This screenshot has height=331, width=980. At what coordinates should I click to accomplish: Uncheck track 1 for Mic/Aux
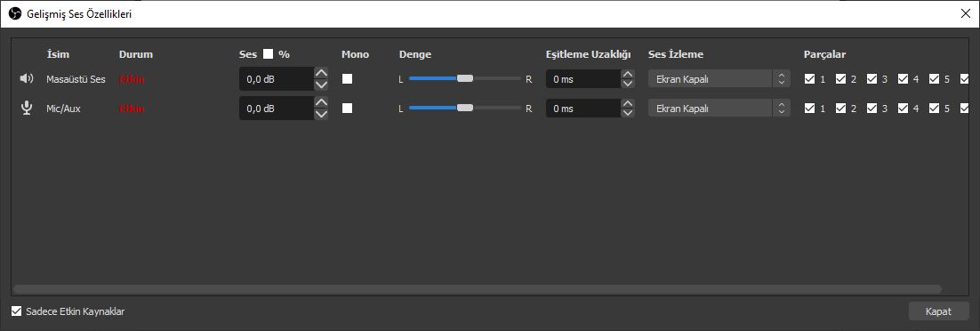tap(810, 109)
